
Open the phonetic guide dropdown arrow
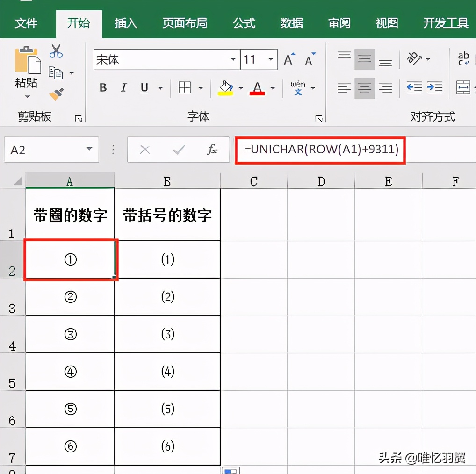(x=313, y=88)
